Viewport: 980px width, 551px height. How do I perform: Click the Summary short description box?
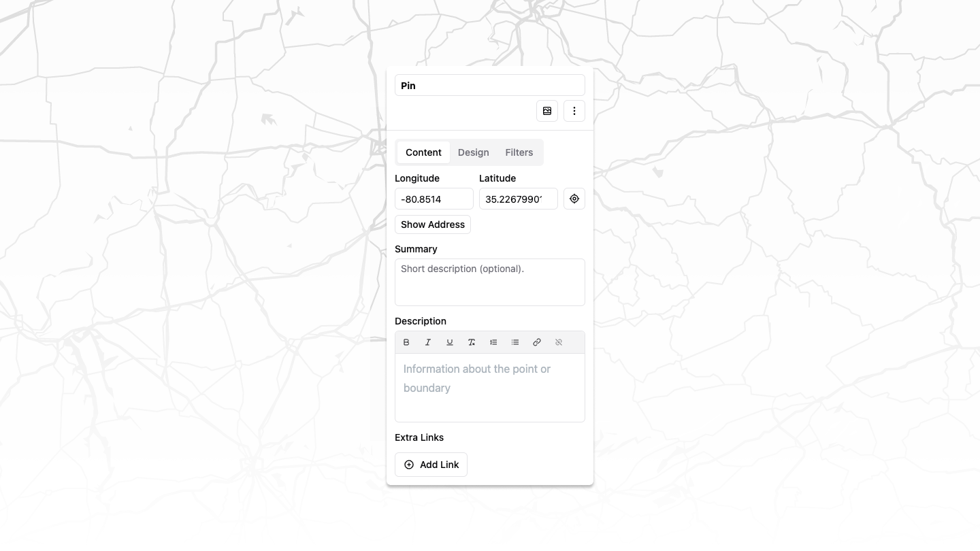click(x=489, y=282)
